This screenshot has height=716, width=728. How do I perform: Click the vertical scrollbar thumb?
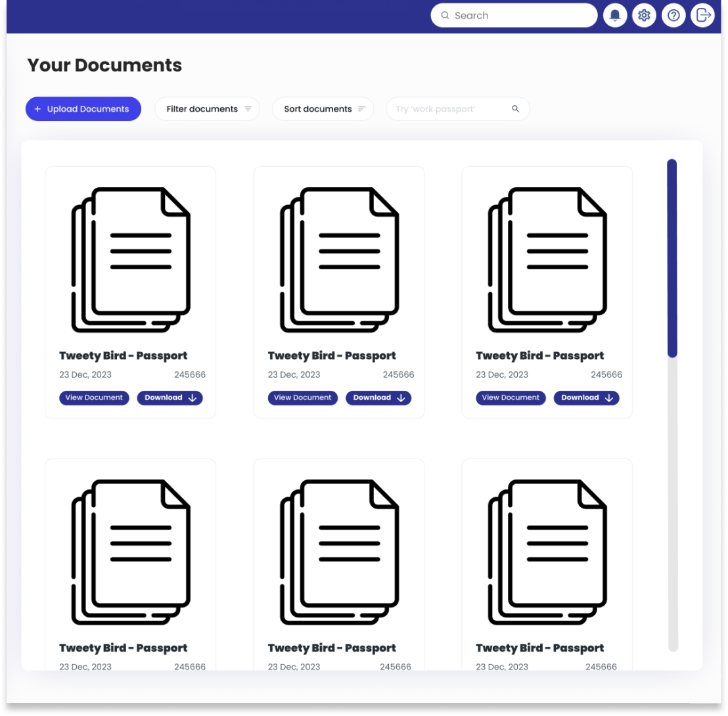(x=672, y=258)
